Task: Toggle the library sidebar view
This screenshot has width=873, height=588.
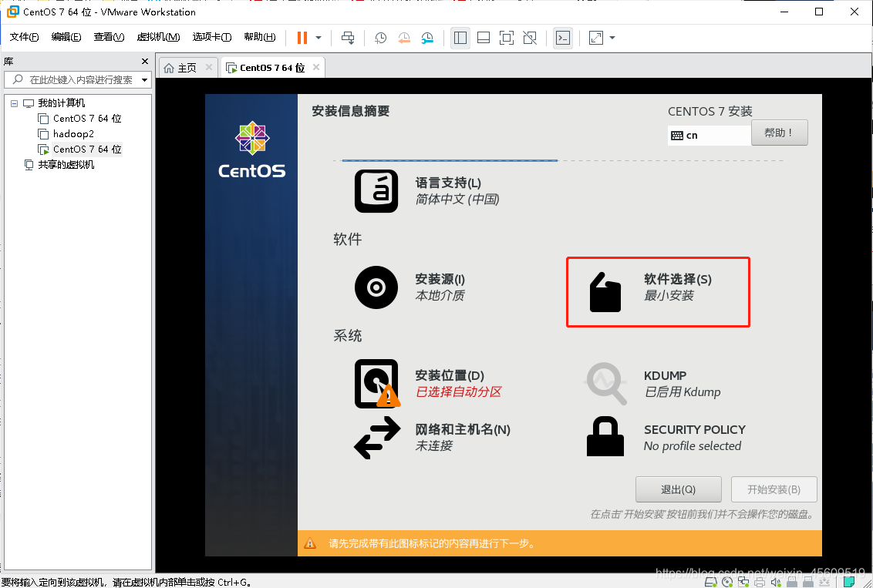Action: click(460, 37)
